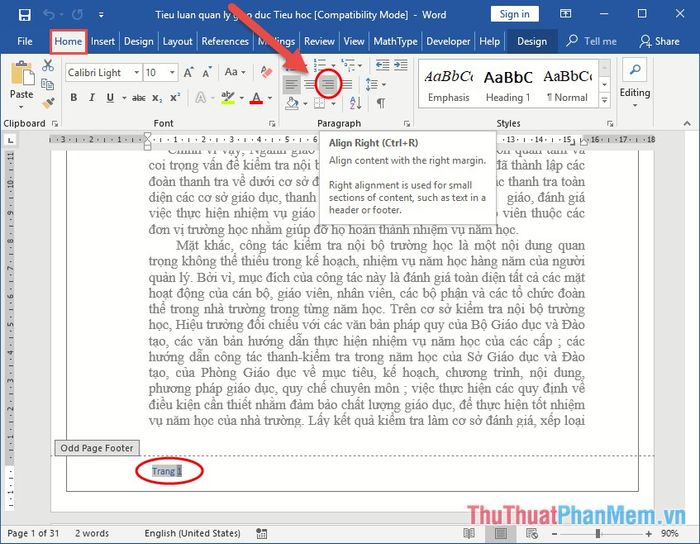Viewport: 700px width, 544px height.
Task: Switch to the Layout tab
Action: [x=177, y=42]
